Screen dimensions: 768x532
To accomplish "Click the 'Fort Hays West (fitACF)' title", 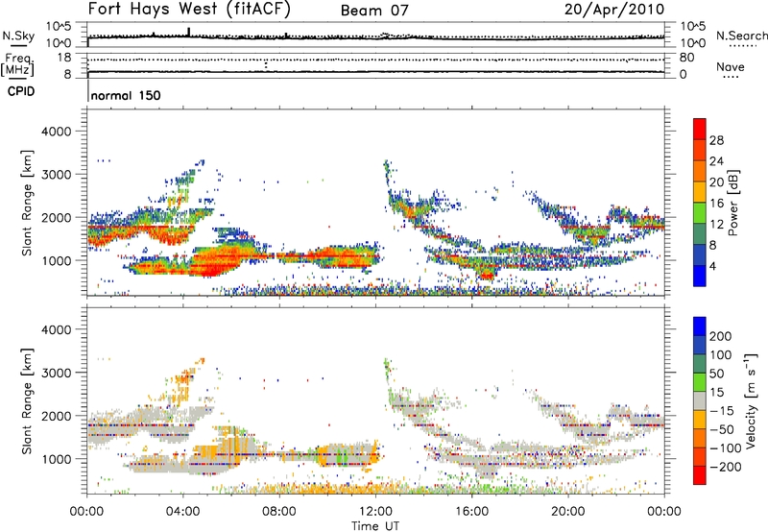I will [x=189, y=10].
